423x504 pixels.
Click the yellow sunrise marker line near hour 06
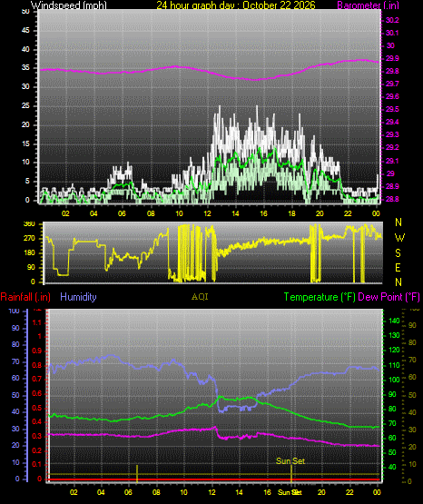coord(137,473)
